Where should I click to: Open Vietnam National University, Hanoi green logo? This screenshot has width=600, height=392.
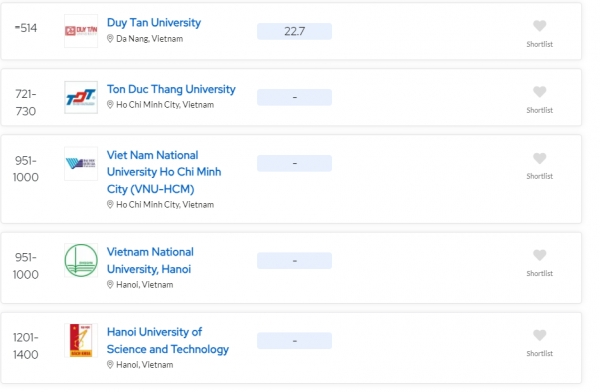[x=81, y=260]
